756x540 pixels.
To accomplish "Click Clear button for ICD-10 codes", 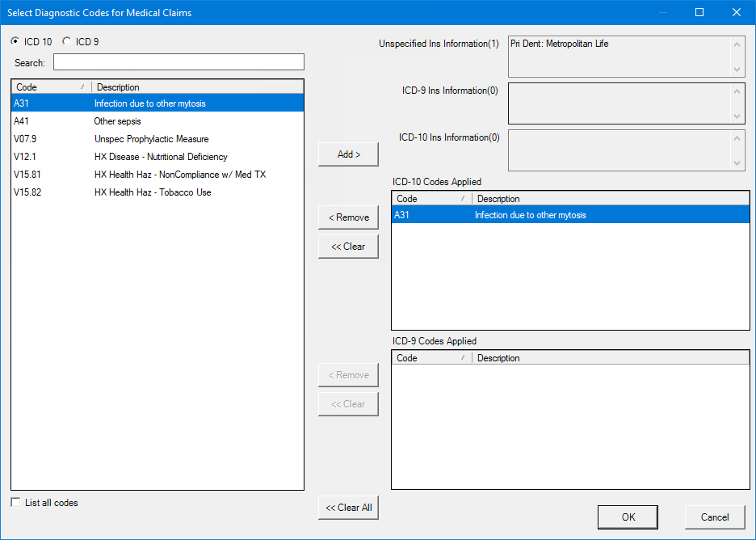I will coord(348,247).
